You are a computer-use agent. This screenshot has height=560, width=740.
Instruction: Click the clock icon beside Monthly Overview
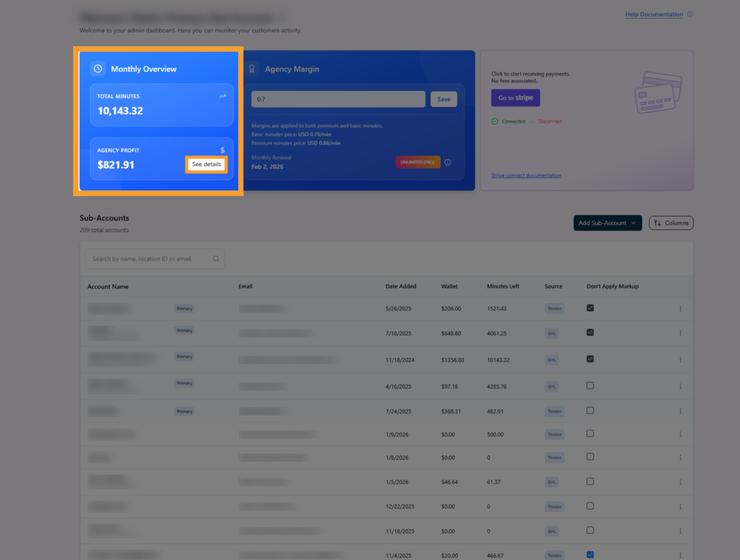pos(98,68)
